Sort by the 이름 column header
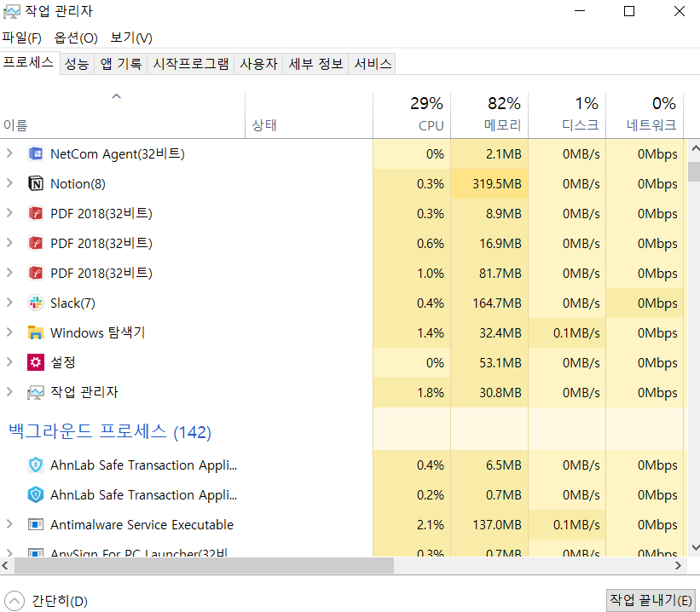The width and height of the screenshot is (700, 612). tap(122, 115)
